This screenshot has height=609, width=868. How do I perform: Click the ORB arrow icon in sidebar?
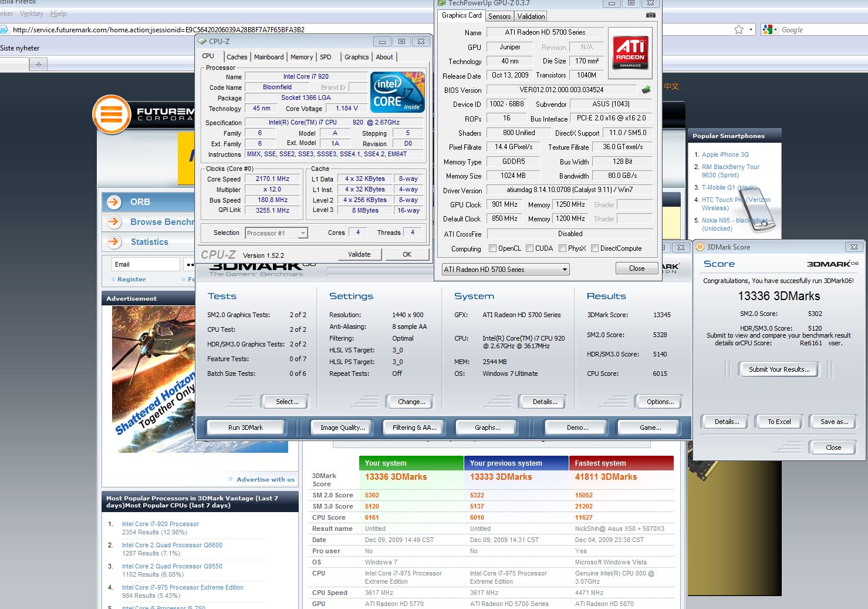pos(114,202)
